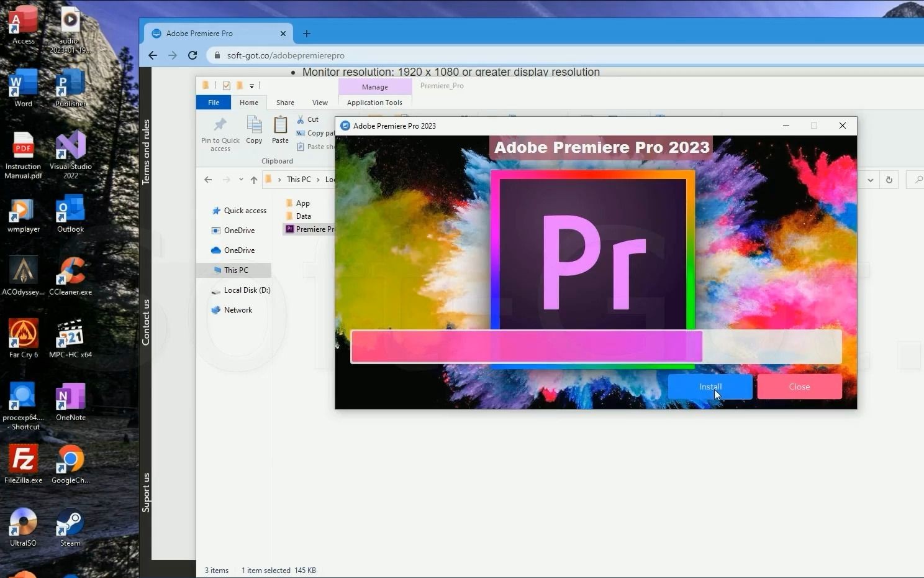Select Quick access in navigation pane
Image resolution: width=924 pixels, height=578 pixels.
coord(239,211)
